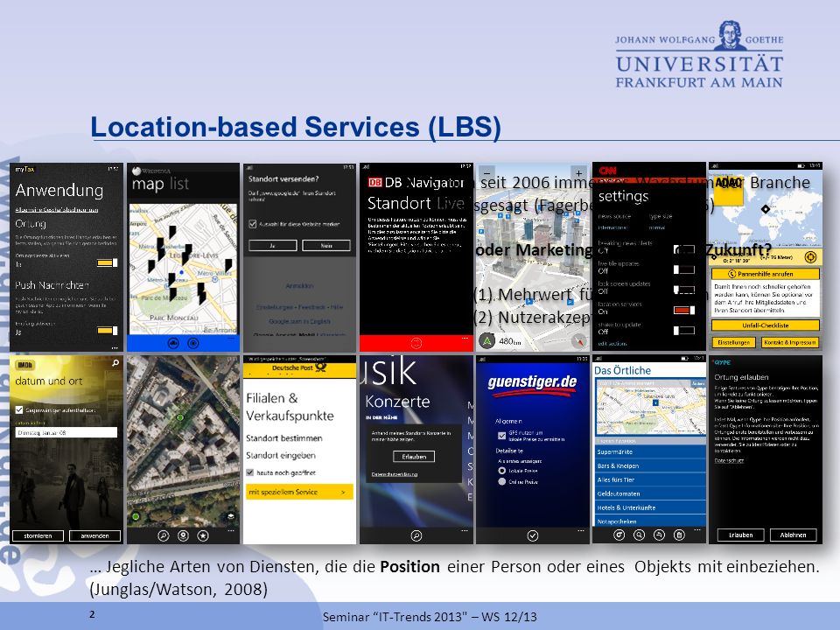Click the diamond position marker on ADAC world map

point(766,209)
